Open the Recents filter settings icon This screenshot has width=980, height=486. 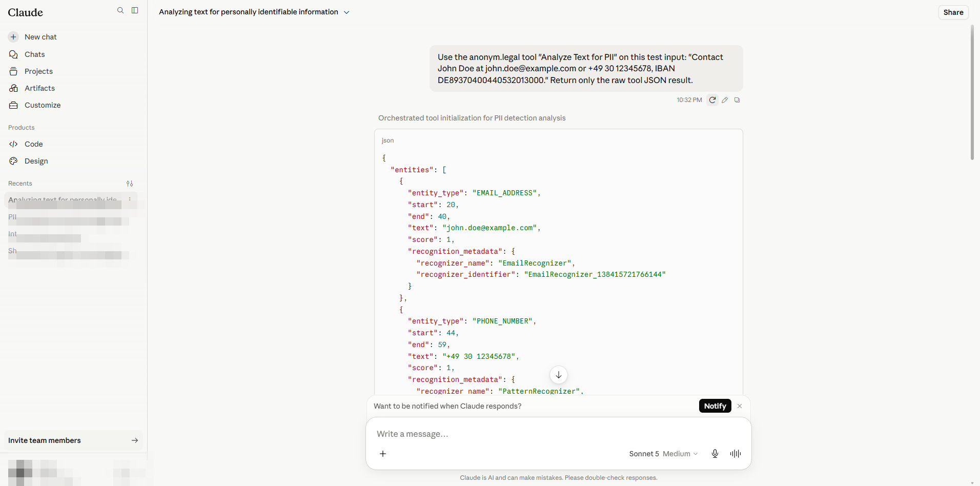[x=130, y=184]
